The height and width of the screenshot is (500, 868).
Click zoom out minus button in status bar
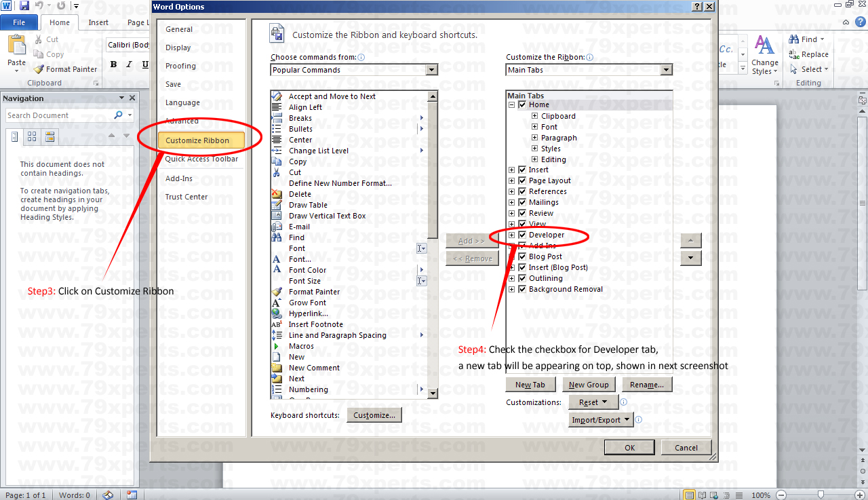tap(781, 495)
